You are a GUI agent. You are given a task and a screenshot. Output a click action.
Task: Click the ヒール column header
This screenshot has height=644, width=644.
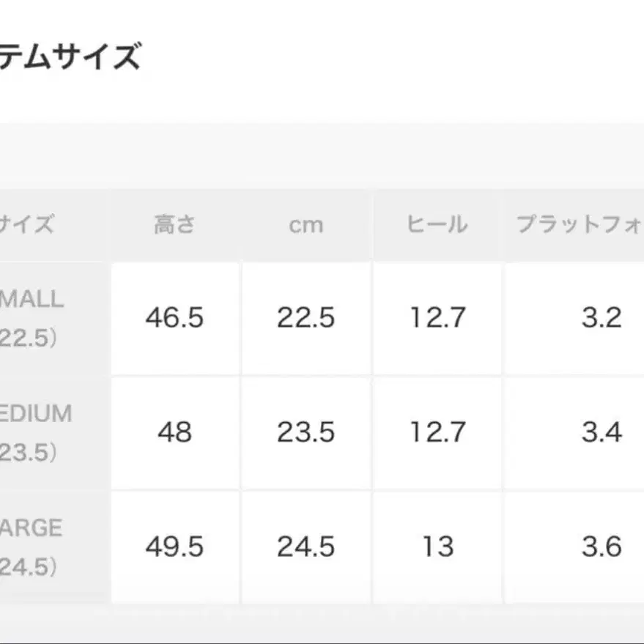tap(437, 224)
